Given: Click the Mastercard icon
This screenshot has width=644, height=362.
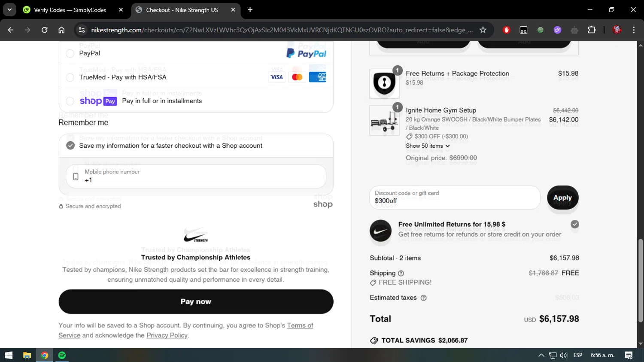Looking at the screenshot, I should (297, 77).
